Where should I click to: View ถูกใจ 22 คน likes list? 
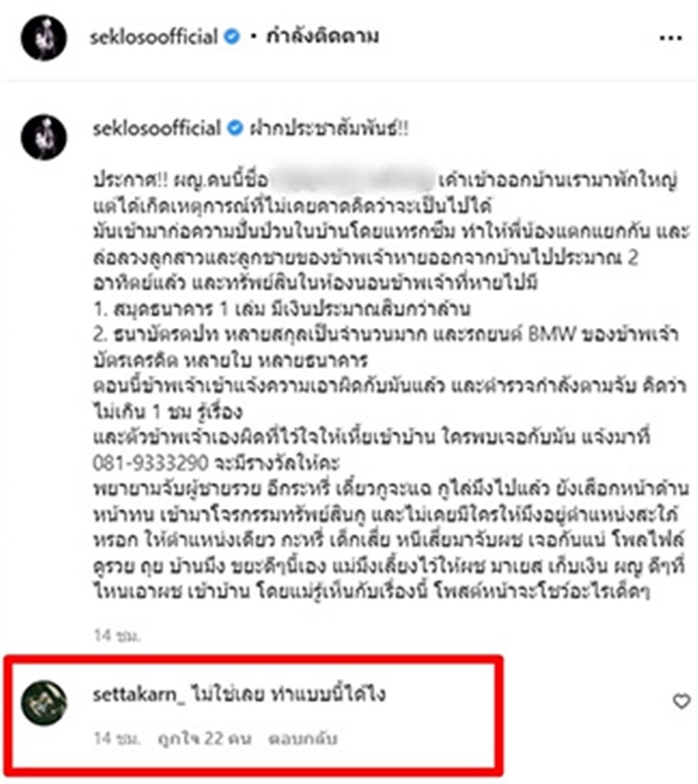tap(204, 739)
